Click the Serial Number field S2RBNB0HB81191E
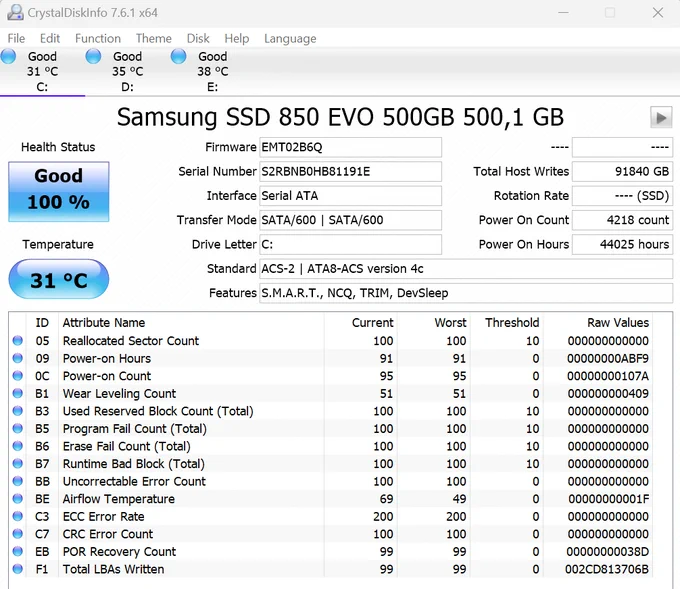The height and width of the screenshot is (589, 680). pos(350,172)
